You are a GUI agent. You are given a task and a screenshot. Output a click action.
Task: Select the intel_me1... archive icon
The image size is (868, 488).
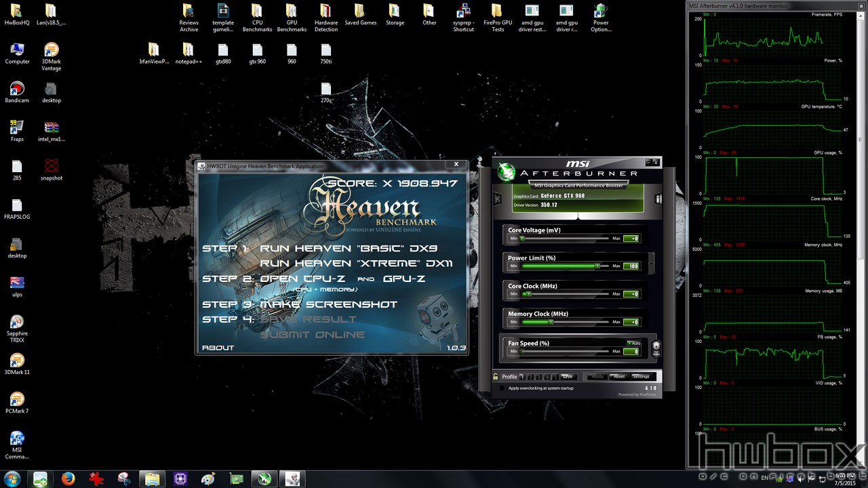coord(51,131)
